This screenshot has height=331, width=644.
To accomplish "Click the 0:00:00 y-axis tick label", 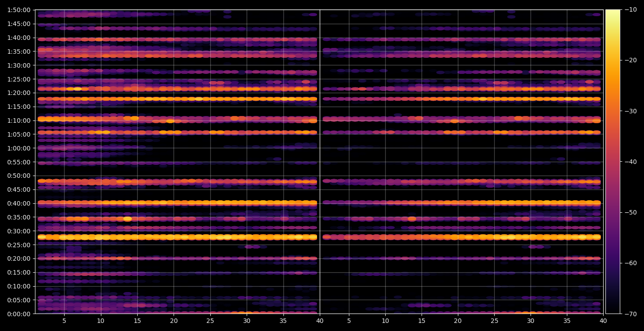I will click(19, 314).
